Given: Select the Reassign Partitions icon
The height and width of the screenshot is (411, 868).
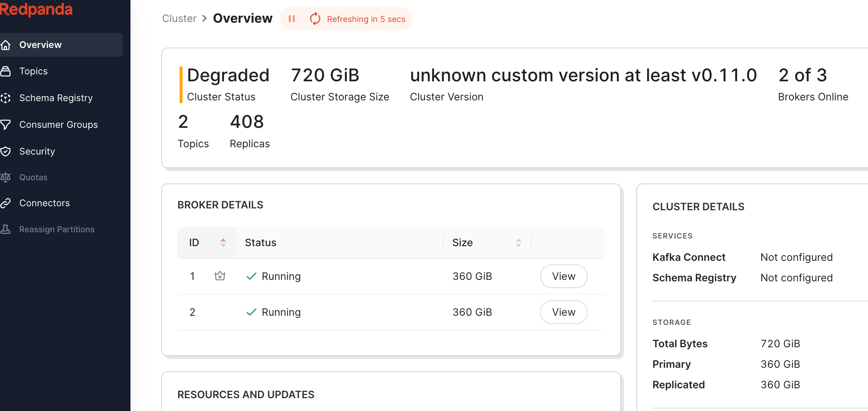Looking at the screenshot, I should [6, 229].
